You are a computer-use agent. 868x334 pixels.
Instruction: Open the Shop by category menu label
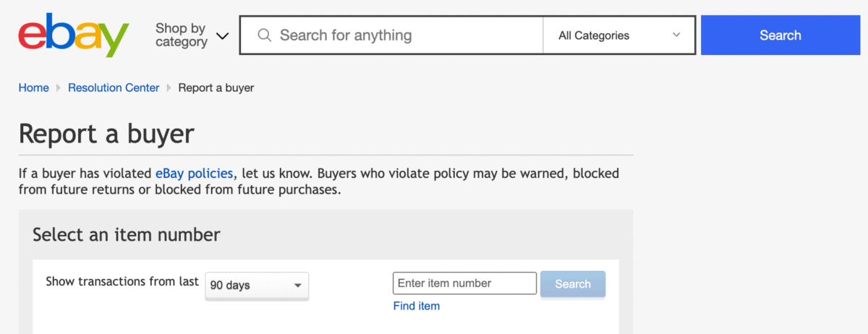(x=182, y=35)
